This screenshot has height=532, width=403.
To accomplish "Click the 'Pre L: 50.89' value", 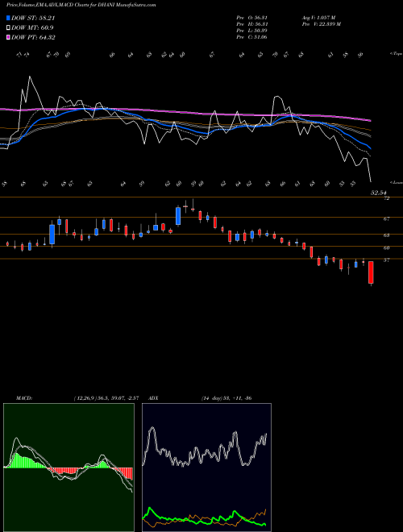I will (252, 31).
